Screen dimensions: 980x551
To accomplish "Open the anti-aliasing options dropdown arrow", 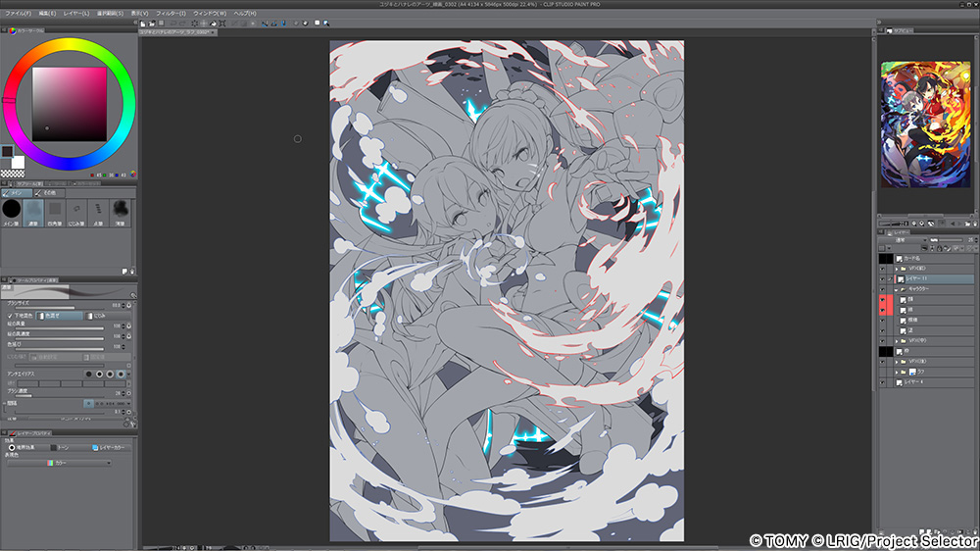I will pyautogui.click(x=128, y=374).
